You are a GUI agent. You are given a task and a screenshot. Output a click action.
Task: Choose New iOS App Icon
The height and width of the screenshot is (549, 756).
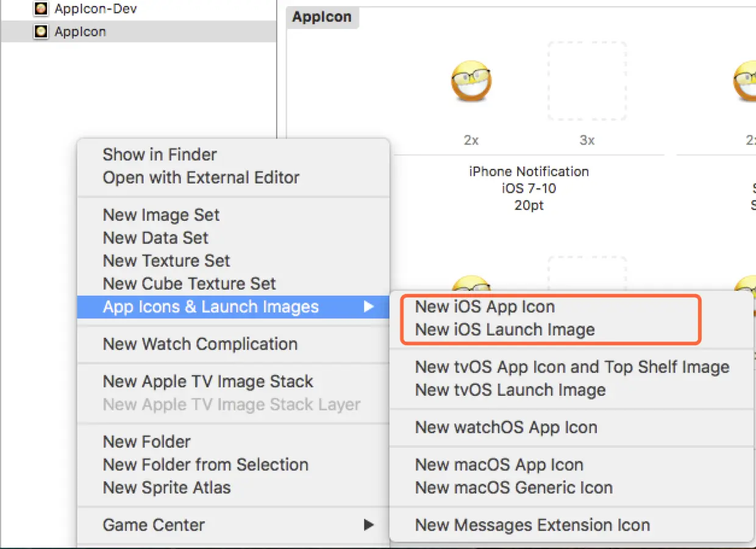point(485,307)
